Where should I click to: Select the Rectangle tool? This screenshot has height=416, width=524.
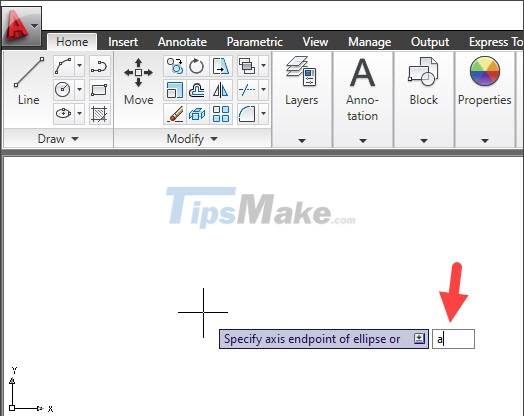100,90
